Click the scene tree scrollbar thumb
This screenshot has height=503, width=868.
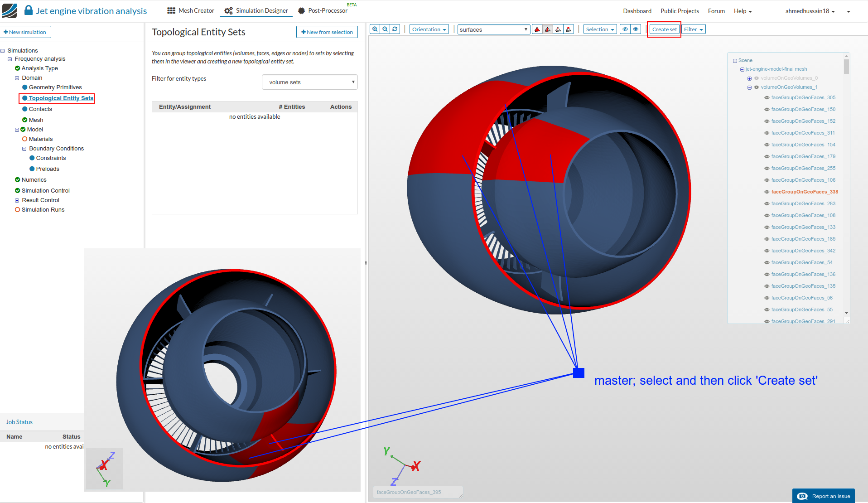pyautogui.click(x=846, y=67)
